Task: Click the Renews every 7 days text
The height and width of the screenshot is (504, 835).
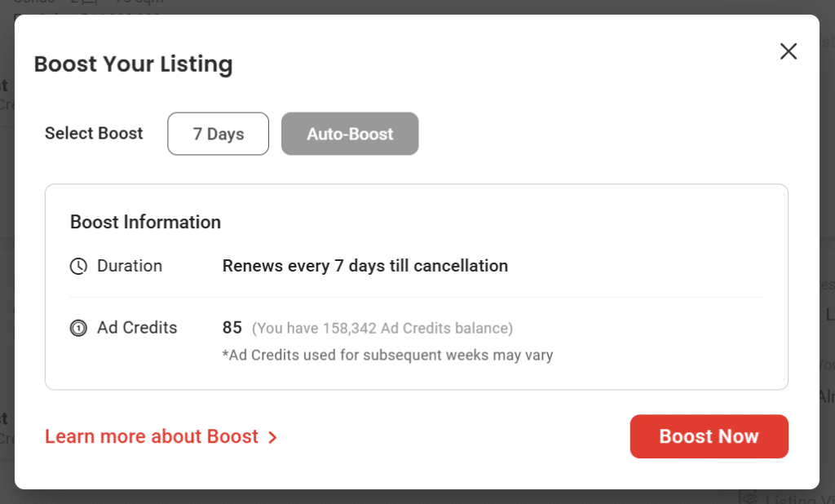Action: click(x=364, y=266)
